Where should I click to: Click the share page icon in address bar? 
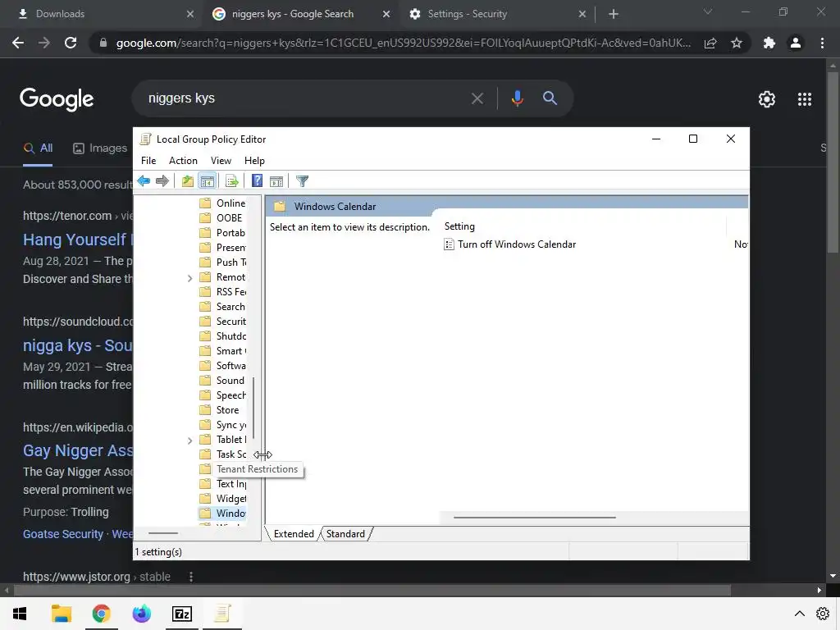tap(711, 43)
